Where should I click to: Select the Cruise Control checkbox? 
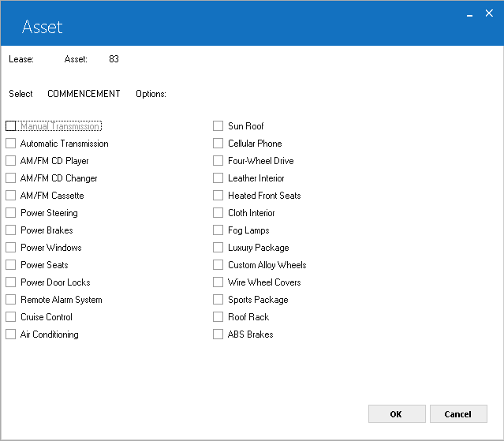point(10,317)
